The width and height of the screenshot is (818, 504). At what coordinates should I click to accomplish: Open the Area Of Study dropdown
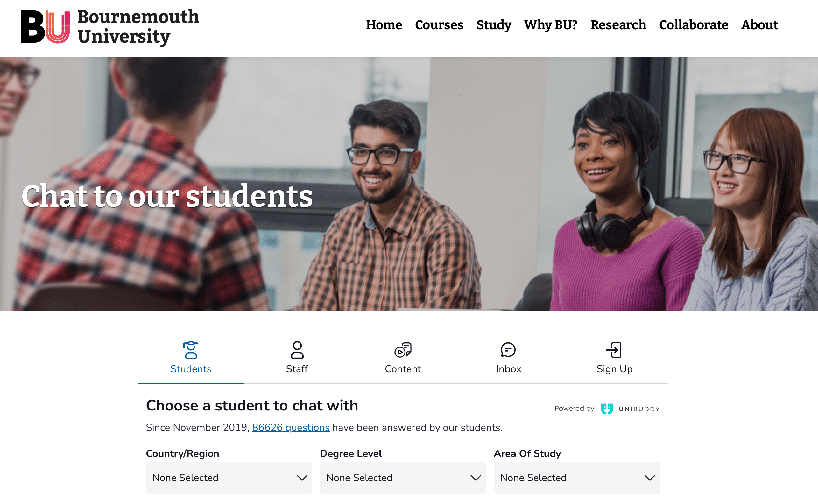[576, 477]
